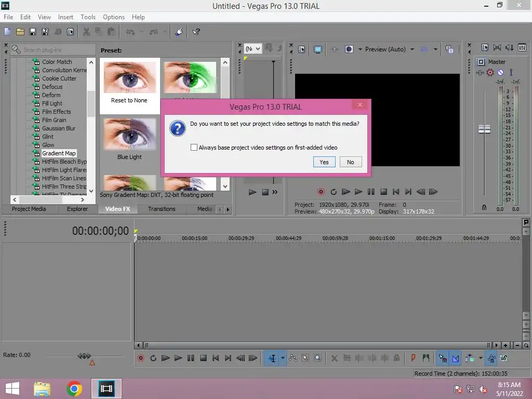This screenshot has width=532, height=399.
Task: Toggle Master bus mute icon
Action: (x=500, y=72)
